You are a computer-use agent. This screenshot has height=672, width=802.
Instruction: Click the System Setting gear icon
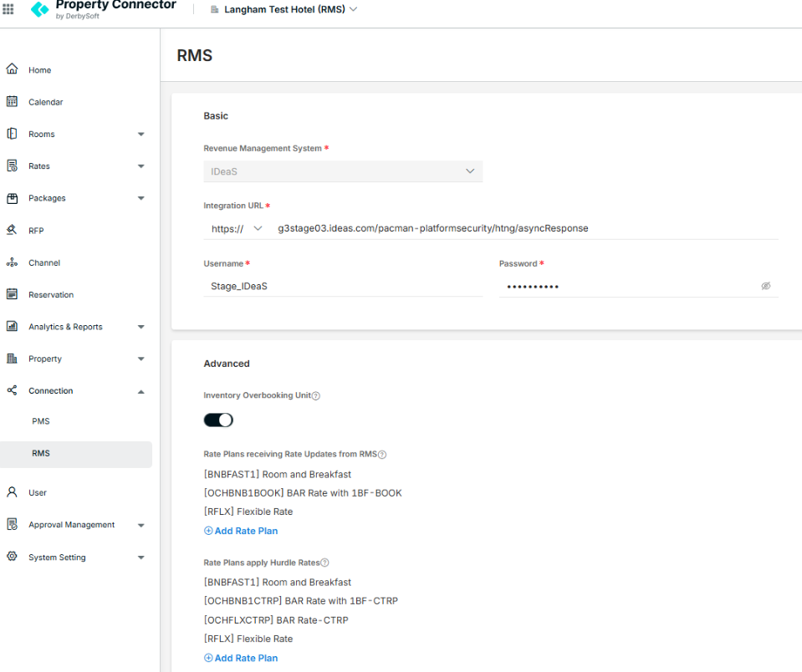pos(12,557)
